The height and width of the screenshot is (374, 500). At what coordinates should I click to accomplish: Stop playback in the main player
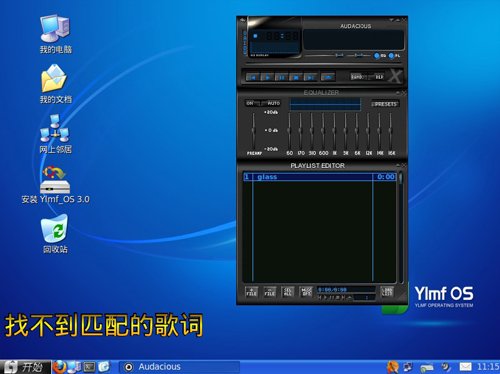pos(296,77)
